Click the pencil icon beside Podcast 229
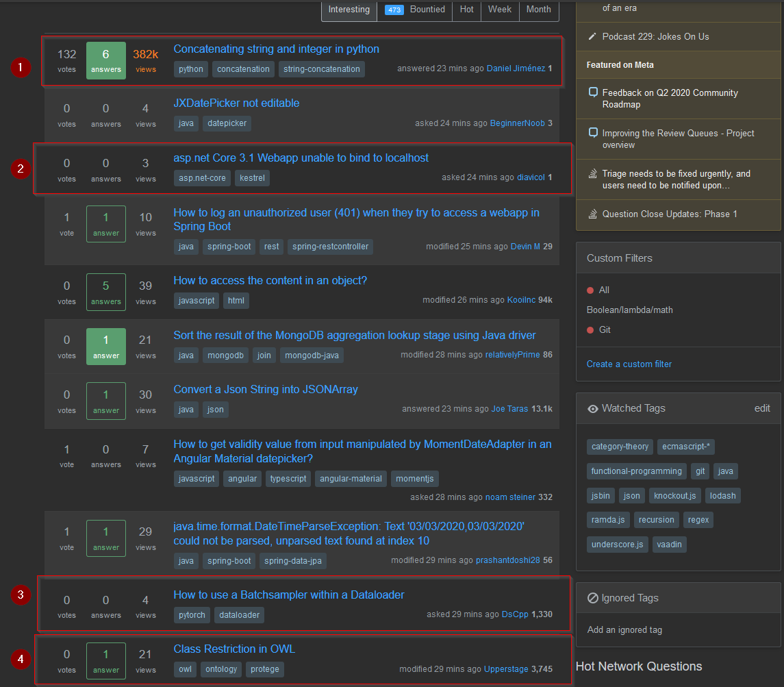This screenshot has height=687, width=784. 593,36
